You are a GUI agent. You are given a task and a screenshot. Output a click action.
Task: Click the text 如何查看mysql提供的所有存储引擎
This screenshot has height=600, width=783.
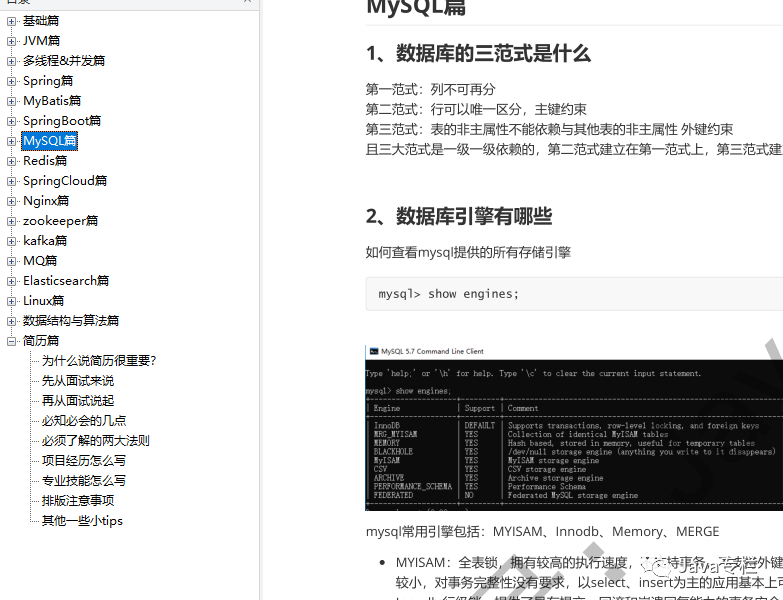click(468, 252)
